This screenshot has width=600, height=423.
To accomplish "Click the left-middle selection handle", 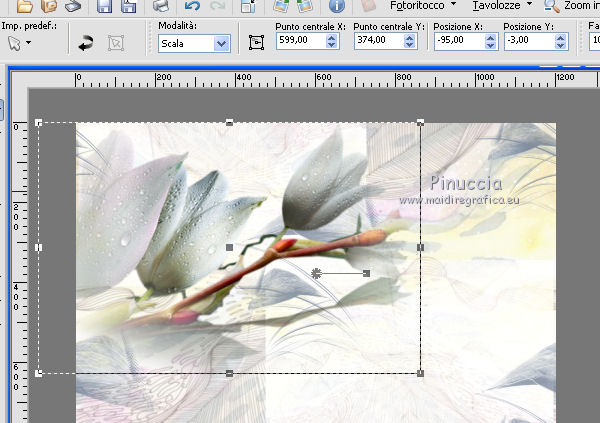I will tap(38, 248).
